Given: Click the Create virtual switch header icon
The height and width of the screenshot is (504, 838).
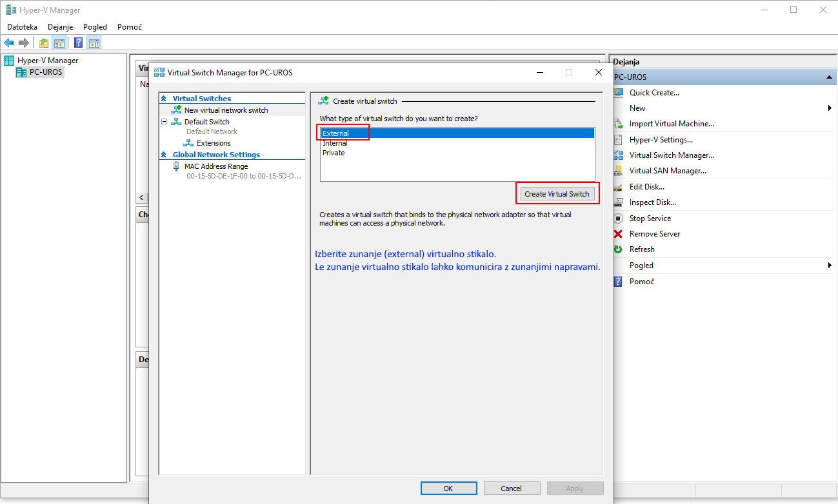Looking at the screenshot, I should click(x=324, y=101).
